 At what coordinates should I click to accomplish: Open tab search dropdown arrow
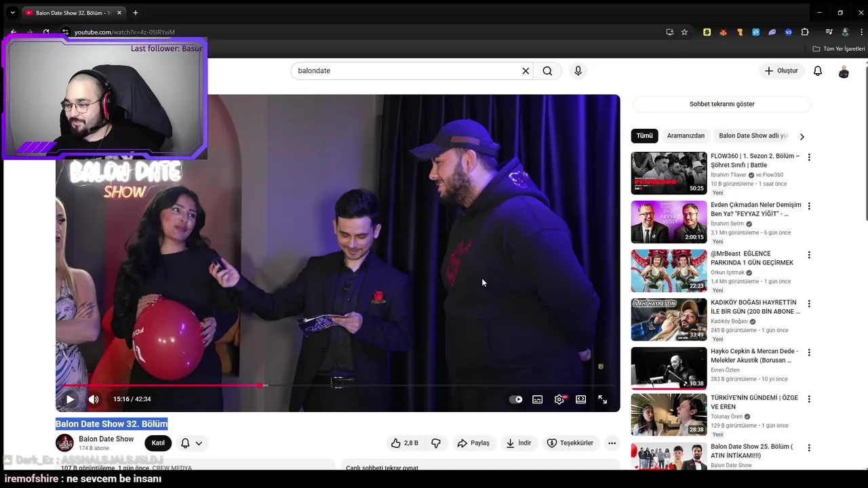[x=12, y=12]
